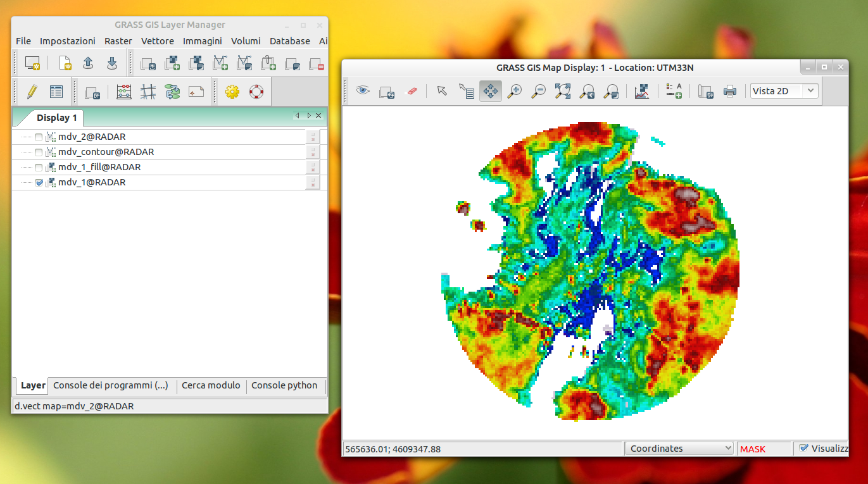The width and height of the screenshot is (868, 484).
Task: Remove the selected map layer
Action: coord(316,63)
